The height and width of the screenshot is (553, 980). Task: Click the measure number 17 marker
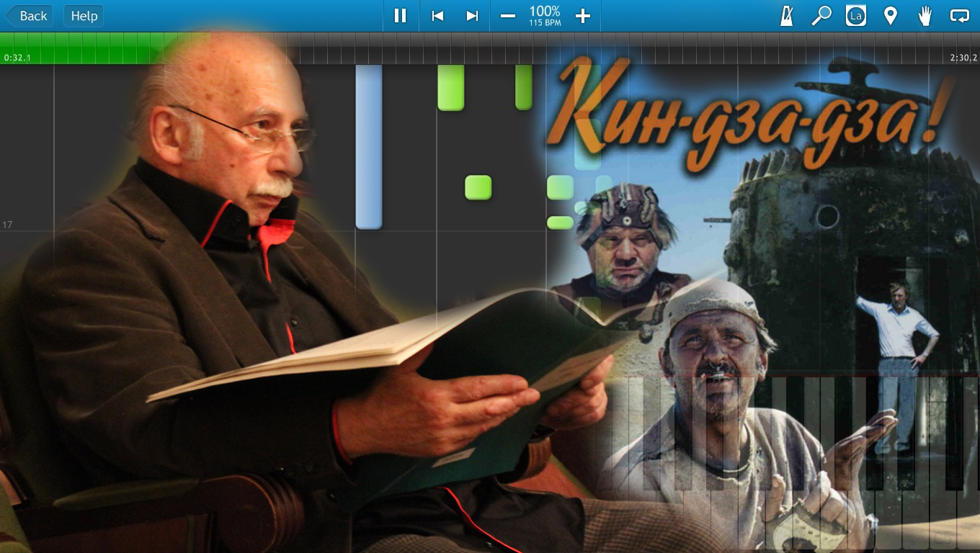pos(7,225)
